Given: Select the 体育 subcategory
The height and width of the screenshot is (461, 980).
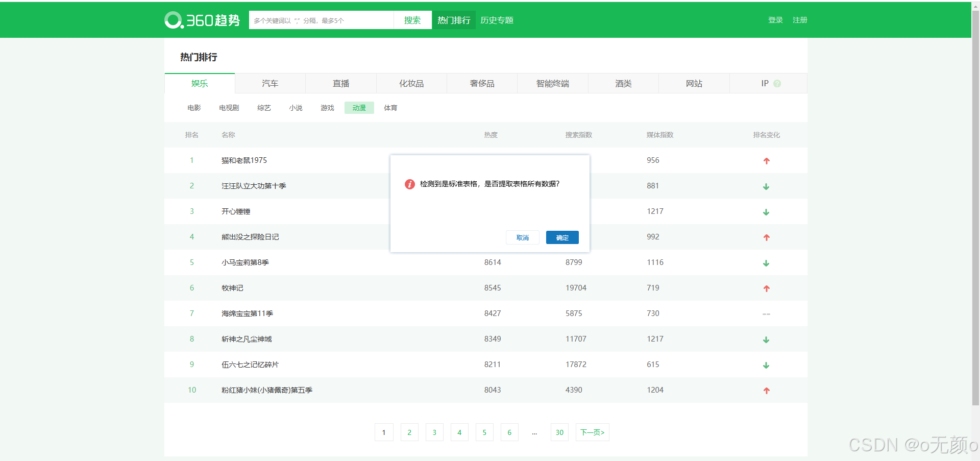Looking at the screenshot, I should [x=390, y=108].
